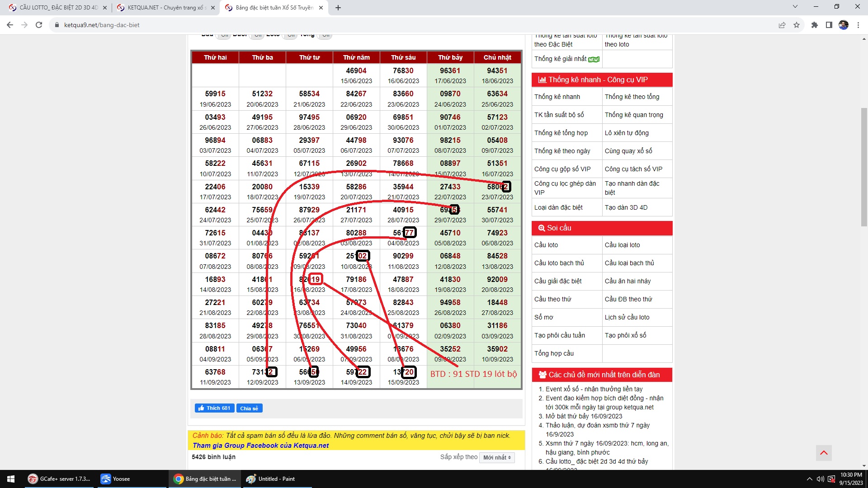Click the red scroll-to-top arrow button

(x=824, y=453)
